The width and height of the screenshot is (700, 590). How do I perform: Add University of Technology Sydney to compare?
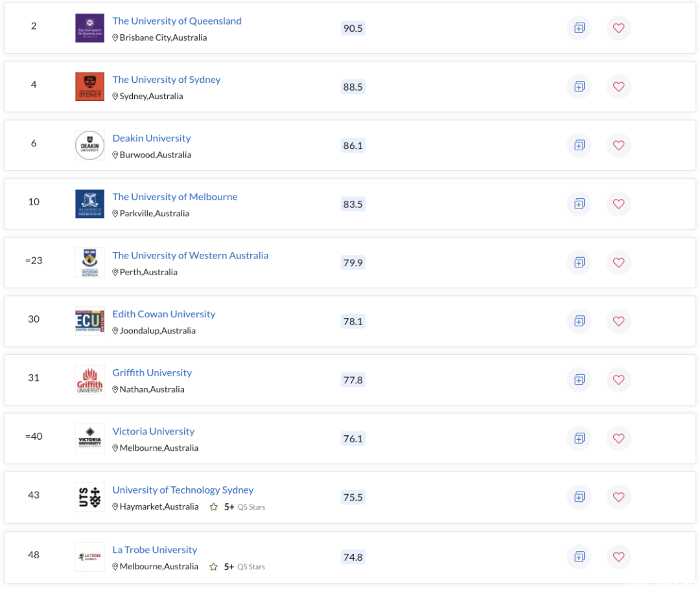579,497
